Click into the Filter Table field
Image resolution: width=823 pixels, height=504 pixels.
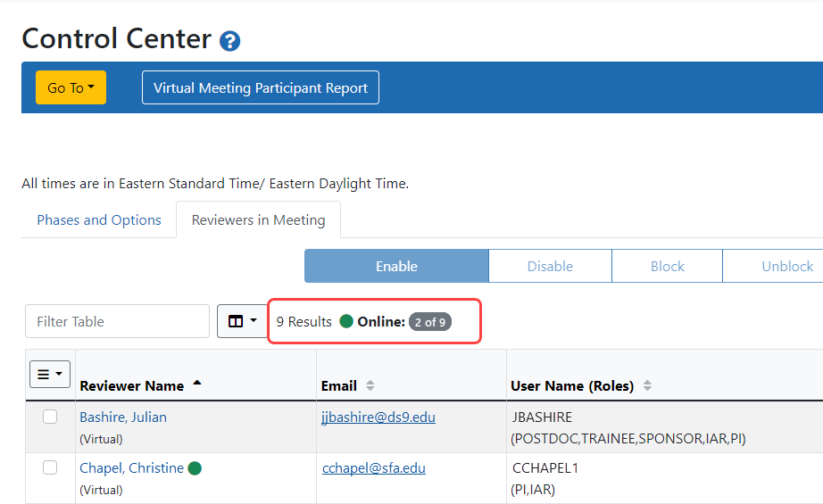pos(117,321)
